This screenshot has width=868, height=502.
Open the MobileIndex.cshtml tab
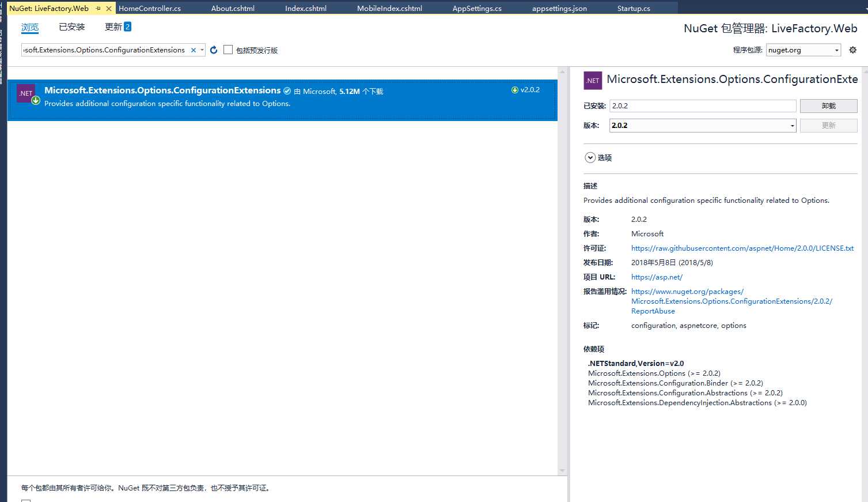[x=389, y=9]
